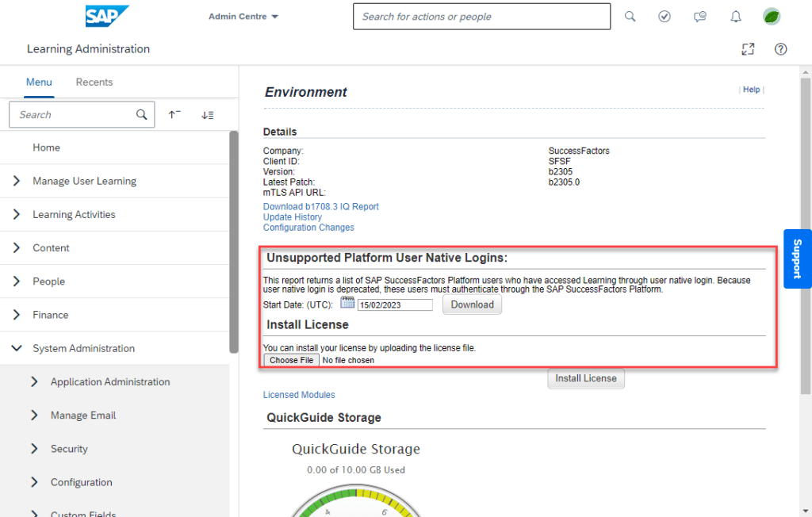Open the to-do checkmark icon
Image resolution: width=812 pixels, height=517 pixels.
point(665,17)
